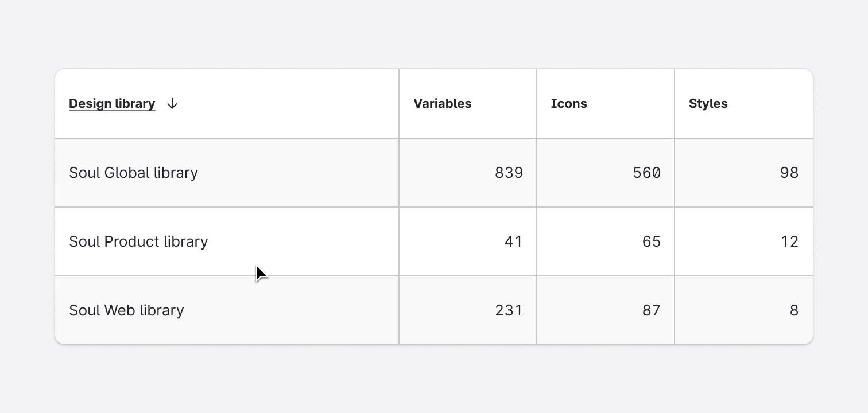The width and height of the screenshot is (868, 413).
Task: Click the 12 styles value
Action: [789, 241]
